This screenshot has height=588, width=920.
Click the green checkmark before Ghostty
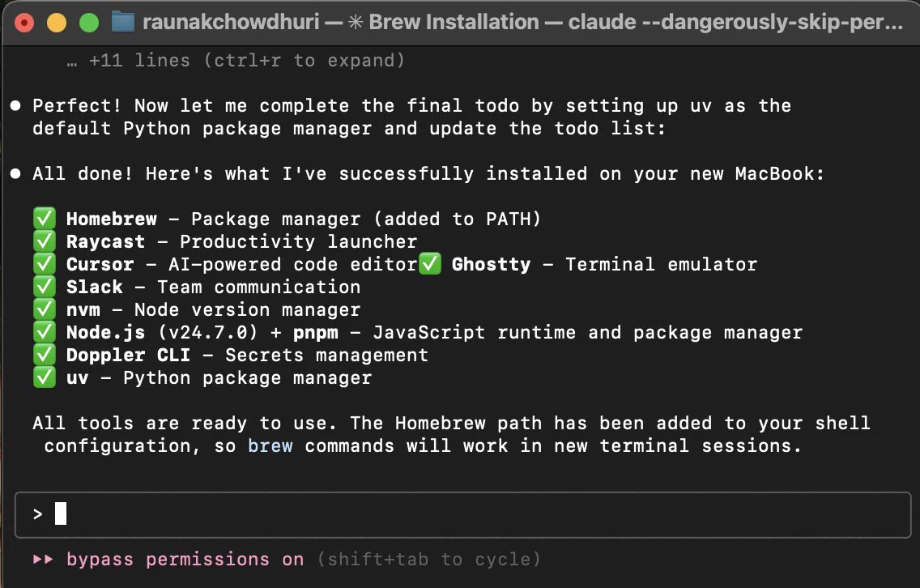tap(429, 263)
